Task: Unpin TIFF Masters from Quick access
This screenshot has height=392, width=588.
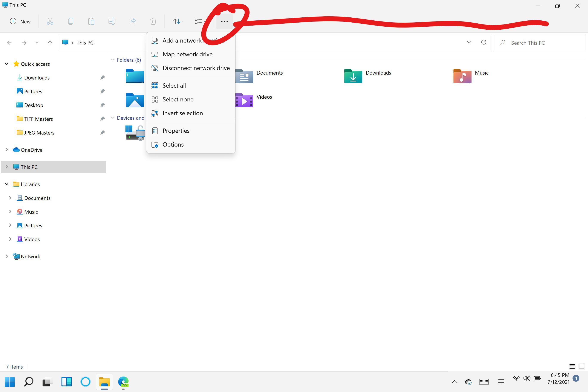Action: [103, 119]
